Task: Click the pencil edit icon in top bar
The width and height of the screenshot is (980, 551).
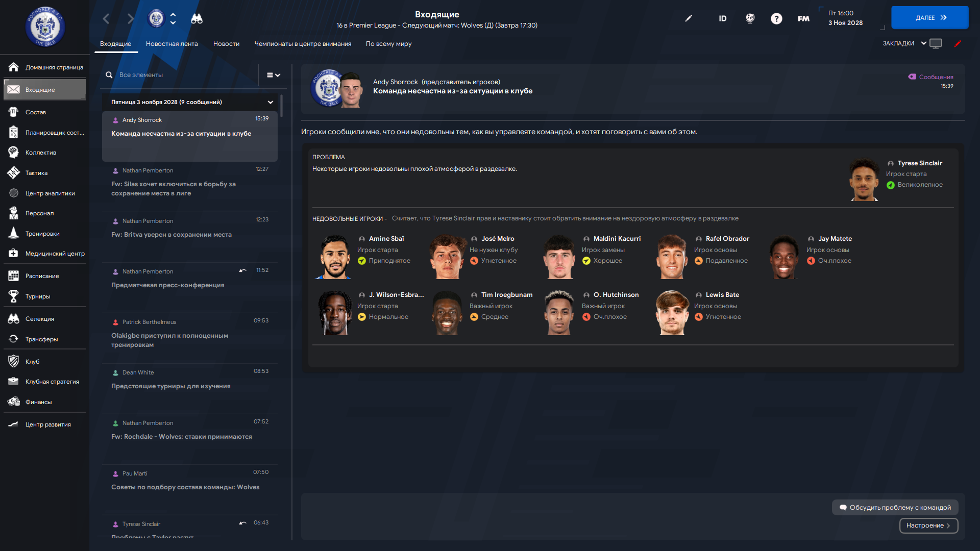Action: [x=689, y=18]
